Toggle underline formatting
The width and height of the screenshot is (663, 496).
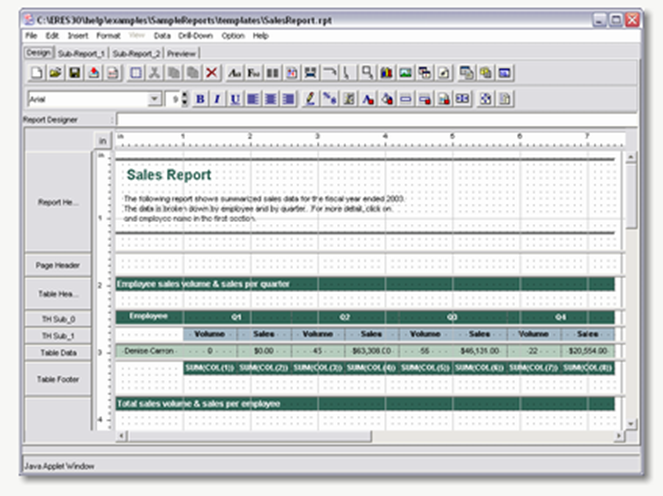click(235, 99)
